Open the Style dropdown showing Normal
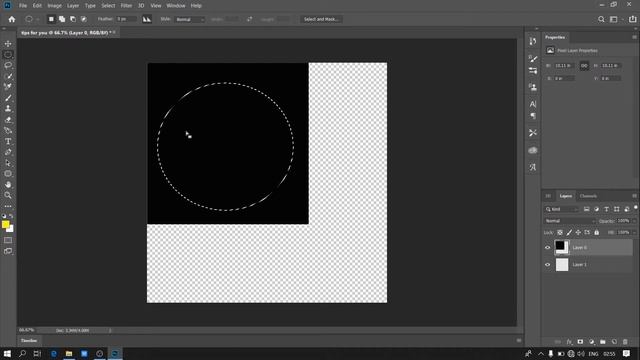640x360 pixels. coord(189,19)
